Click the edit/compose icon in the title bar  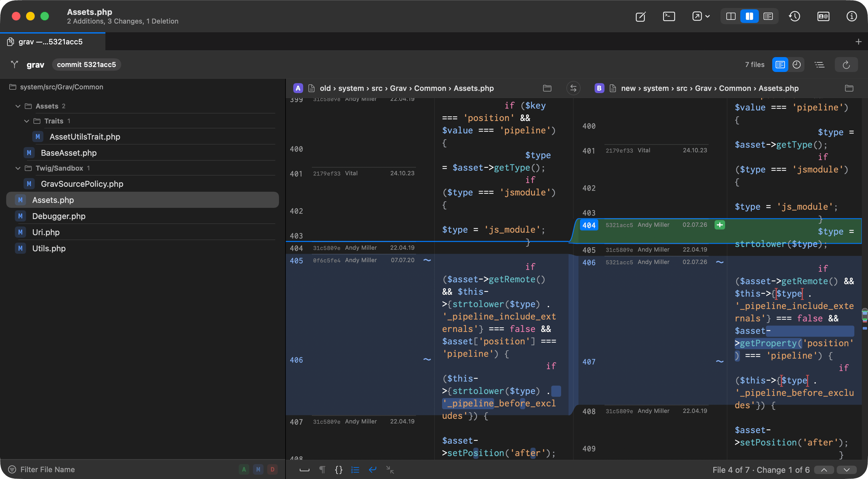coord(640,16)
